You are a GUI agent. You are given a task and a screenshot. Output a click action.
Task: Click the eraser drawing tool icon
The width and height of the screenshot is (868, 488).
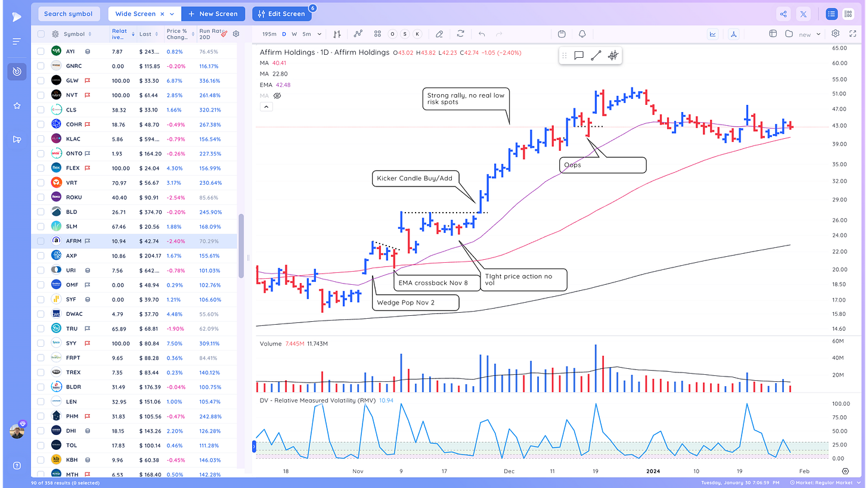point(439,34)
